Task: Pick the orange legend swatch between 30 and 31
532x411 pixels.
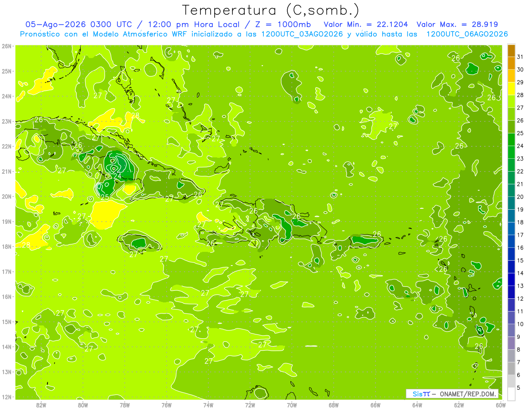Action: pos(511,63)
